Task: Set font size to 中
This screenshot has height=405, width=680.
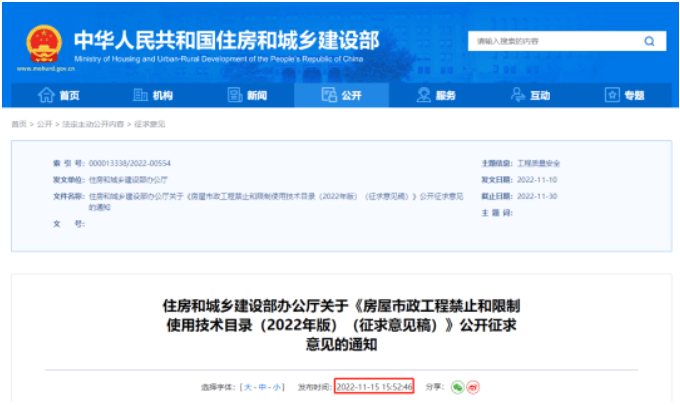Action: (262, 387)
